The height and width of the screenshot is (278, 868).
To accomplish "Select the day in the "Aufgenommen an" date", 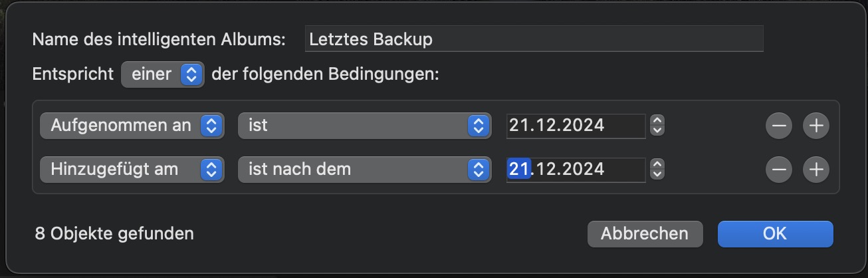I will click(518, 125).
